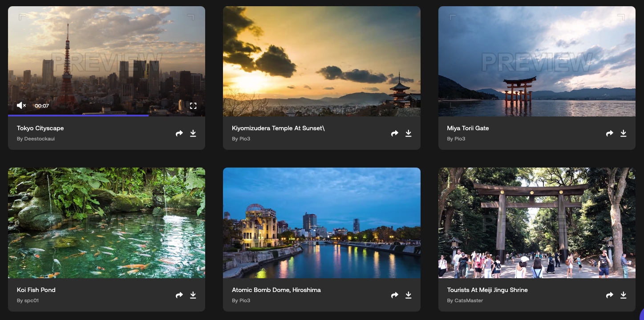
Task: Open the Miya Torii Gate title
Action: (x=468, y=128)
